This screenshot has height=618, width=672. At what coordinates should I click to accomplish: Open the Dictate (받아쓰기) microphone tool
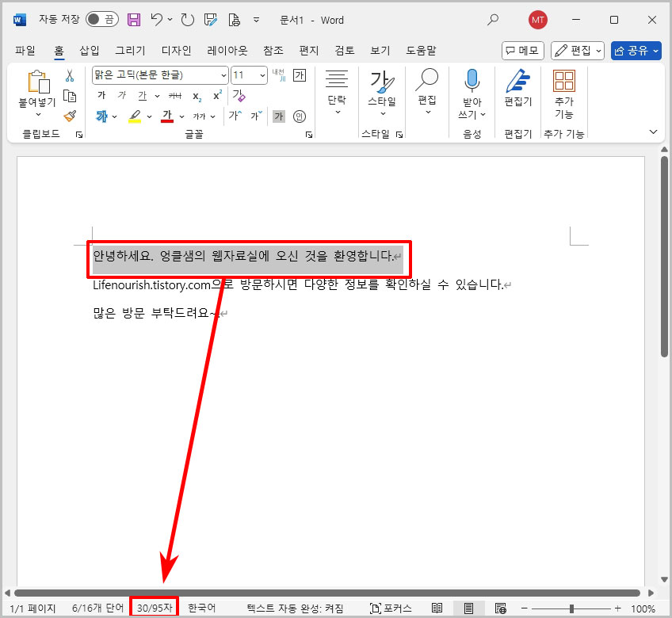[x=472, y=87]
